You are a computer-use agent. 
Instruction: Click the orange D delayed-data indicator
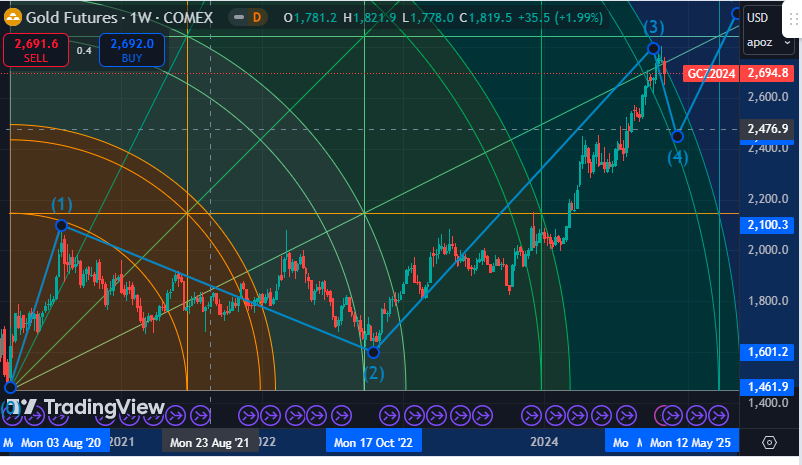(257, 17)
